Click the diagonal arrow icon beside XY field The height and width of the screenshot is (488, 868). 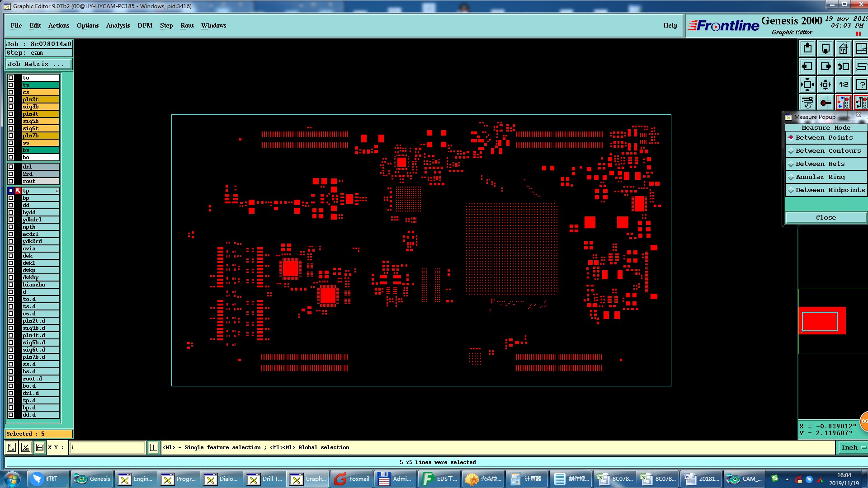tap(11, 447)
